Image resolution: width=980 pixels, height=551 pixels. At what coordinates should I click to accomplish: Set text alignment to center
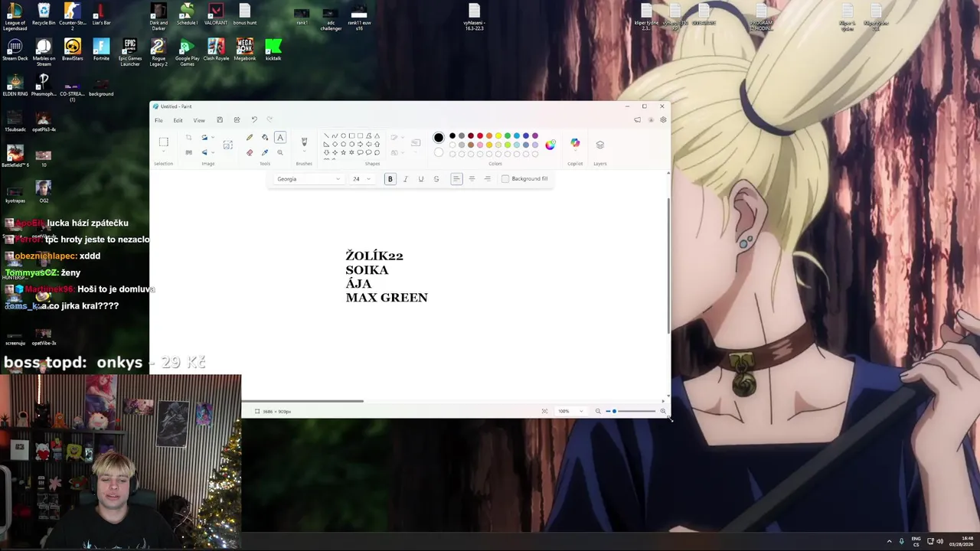pos(472,179)
